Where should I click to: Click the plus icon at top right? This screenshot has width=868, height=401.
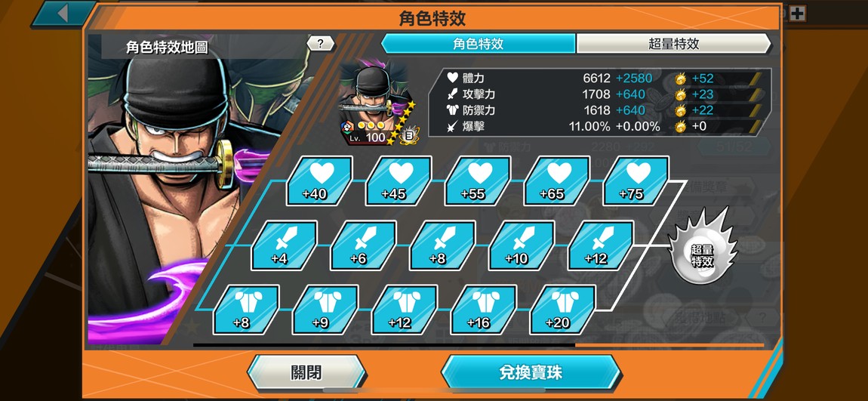(x=797, y=14)
